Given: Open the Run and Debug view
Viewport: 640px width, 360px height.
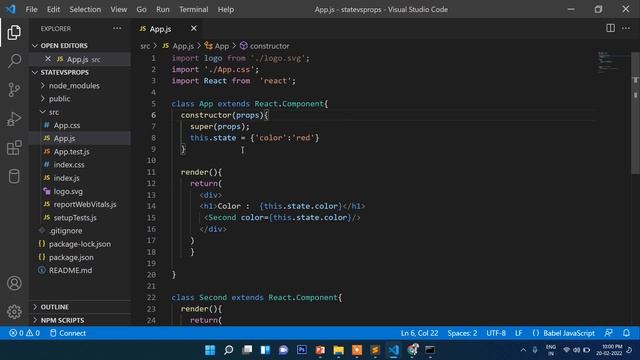Looking at the screenshot, I should 14,119.
